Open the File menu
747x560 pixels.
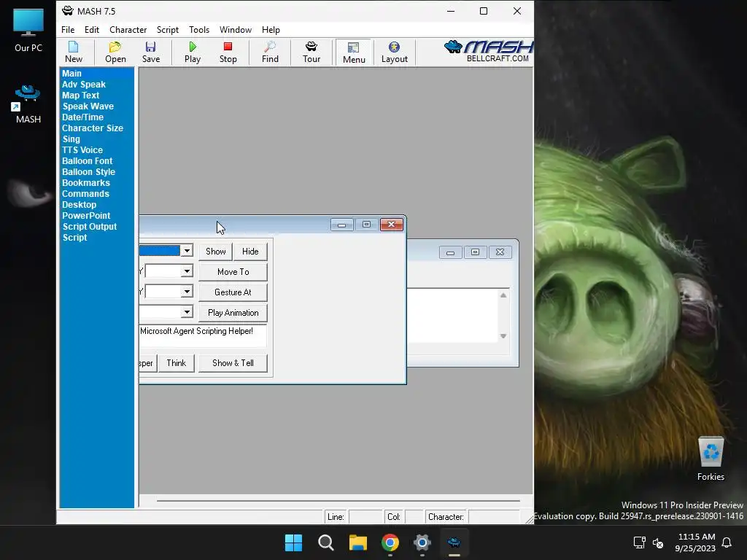click(x=68, y=29)
